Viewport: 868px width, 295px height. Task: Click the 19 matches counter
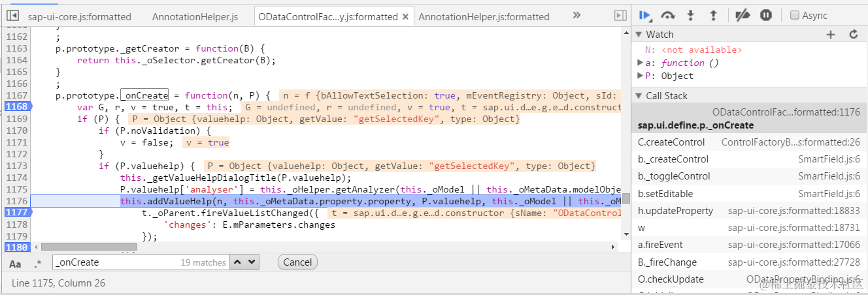[203, 262]
